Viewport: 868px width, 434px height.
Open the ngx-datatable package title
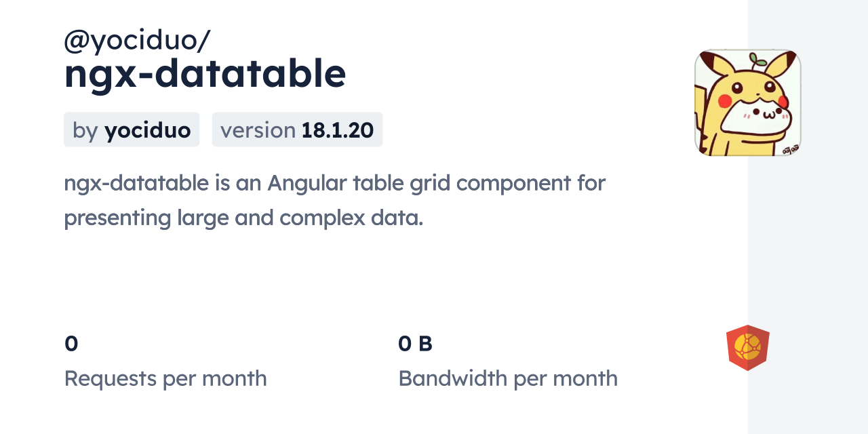(205, 74)
